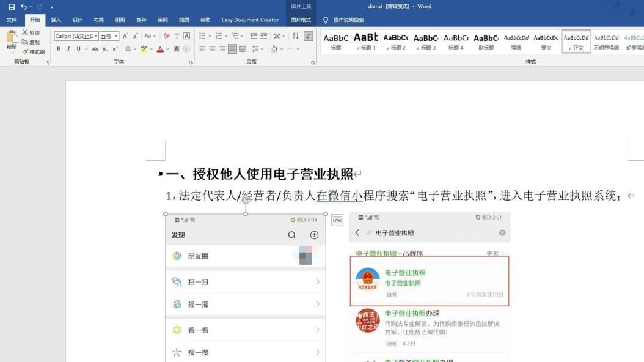Screen dimensions: 644x362
Task: Apply the 要点 style
Action: (546, 42)
